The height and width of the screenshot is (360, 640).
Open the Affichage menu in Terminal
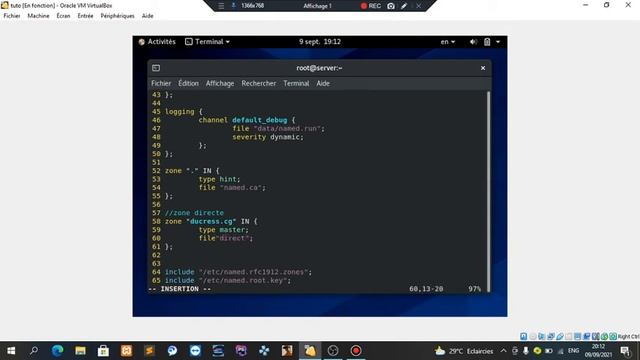point(220,83)
